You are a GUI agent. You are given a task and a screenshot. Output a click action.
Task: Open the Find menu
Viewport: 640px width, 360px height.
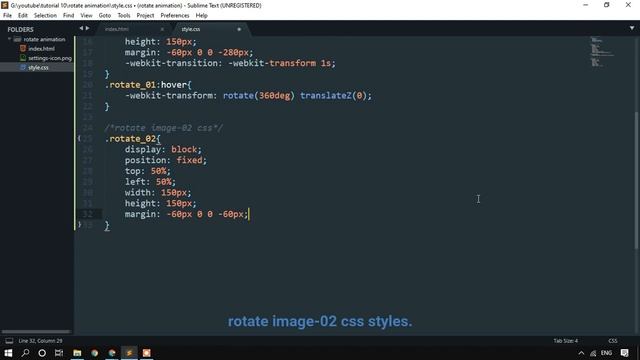[x=68, y=16]
